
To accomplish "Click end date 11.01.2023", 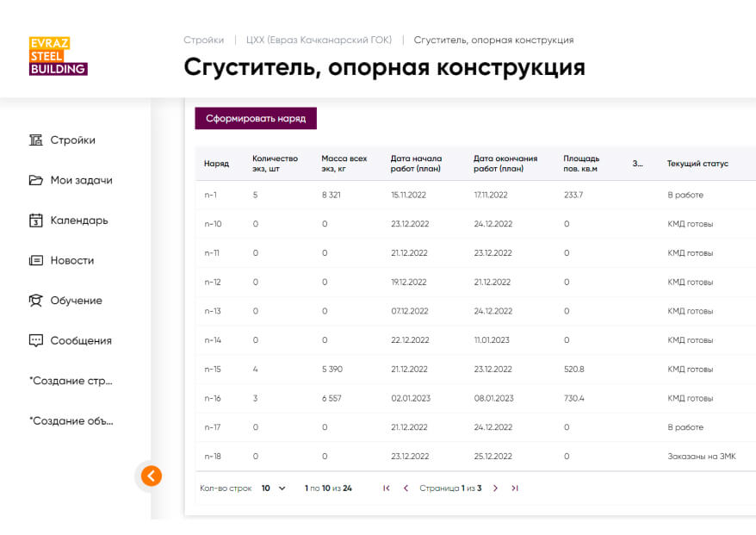I will click(492, 340).
